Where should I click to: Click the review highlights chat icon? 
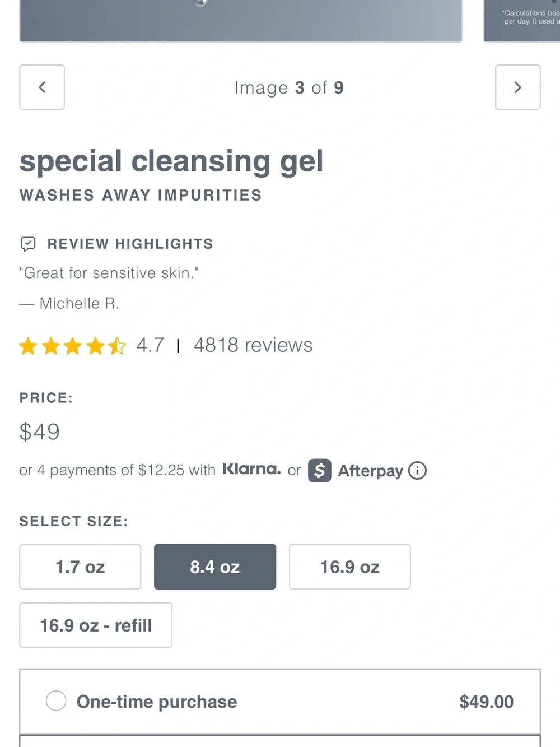(28, 244)
